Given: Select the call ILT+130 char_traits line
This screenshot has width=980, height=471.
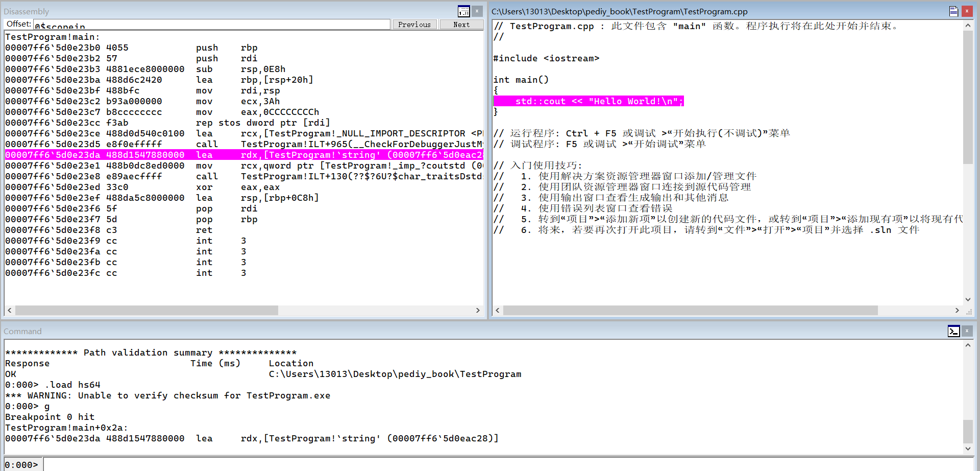Looking at the screenshot, I should click(x=244, y=176).
